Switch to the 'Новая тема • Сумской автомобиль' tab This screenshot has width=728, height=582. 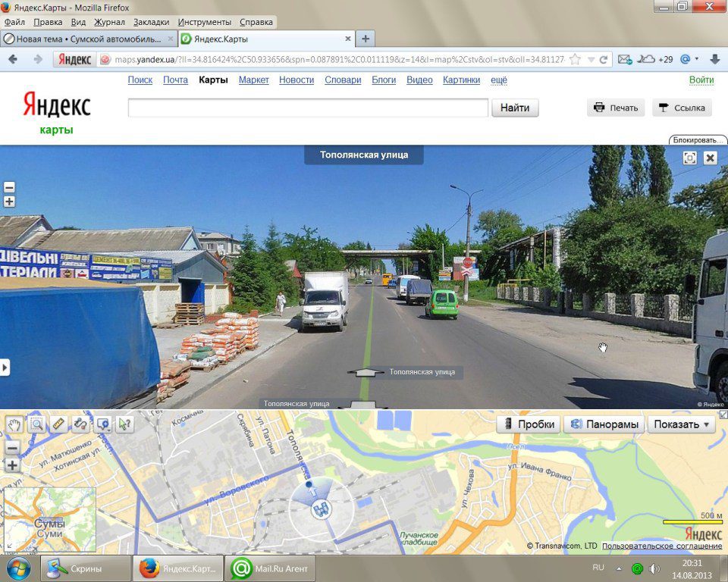click(x=89, y=39)
